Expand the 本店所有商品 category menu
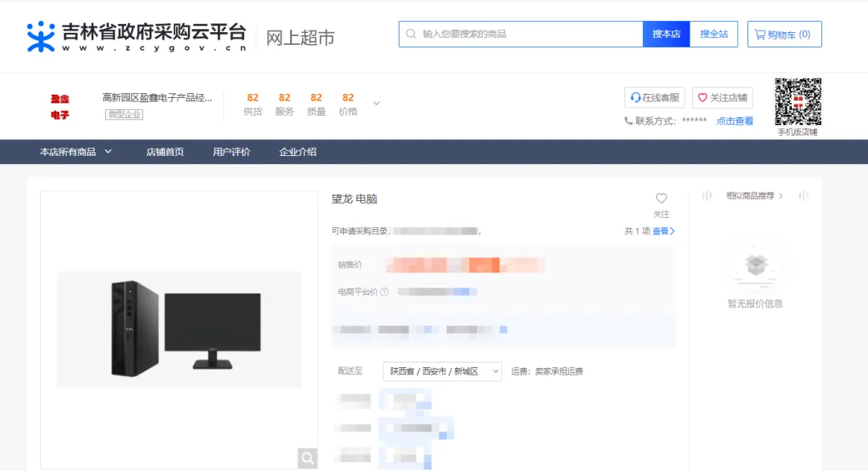 pos(69,151)
